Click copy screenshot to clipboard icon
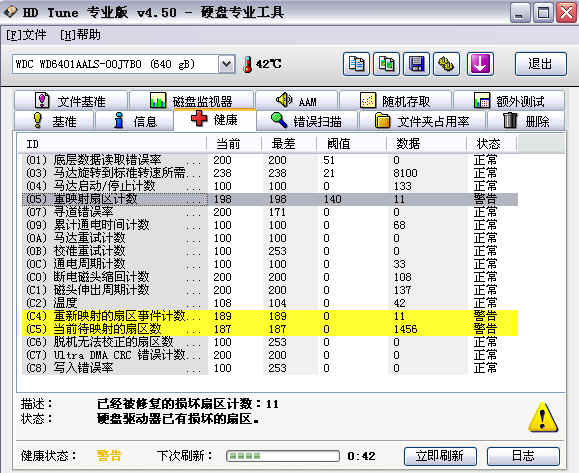579x473 pixels. point(386,64)
